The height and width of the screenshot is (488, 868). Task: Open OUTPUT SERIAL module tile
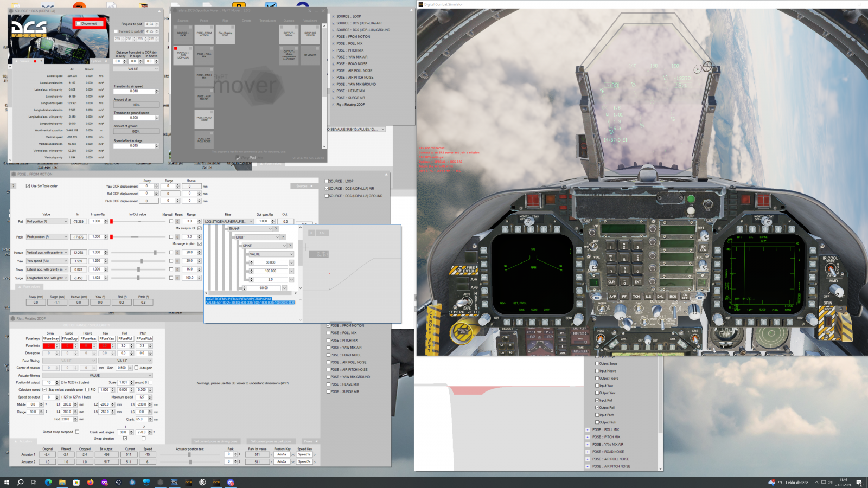(x=289, y=34)
